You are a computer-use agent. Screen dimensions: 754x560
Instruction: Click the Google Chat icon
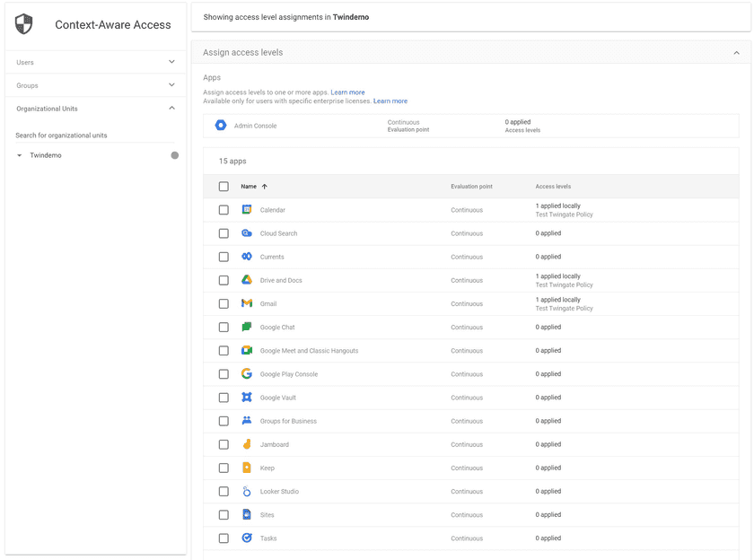point(247,327)
